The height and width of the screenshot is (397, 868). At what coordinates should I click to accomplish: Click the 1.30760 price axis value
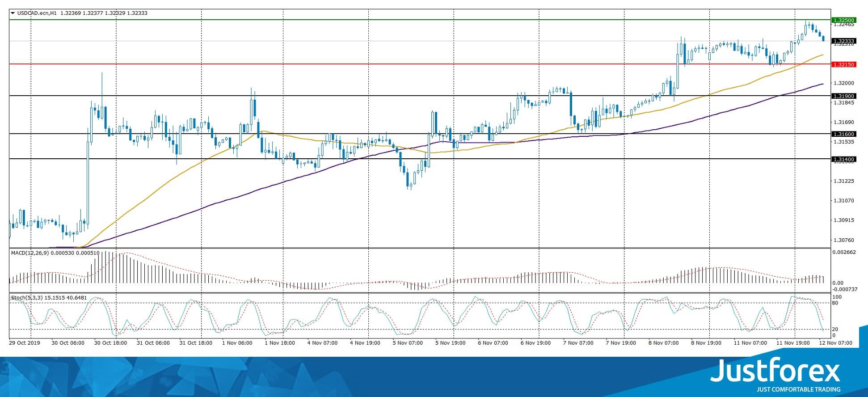844,240
